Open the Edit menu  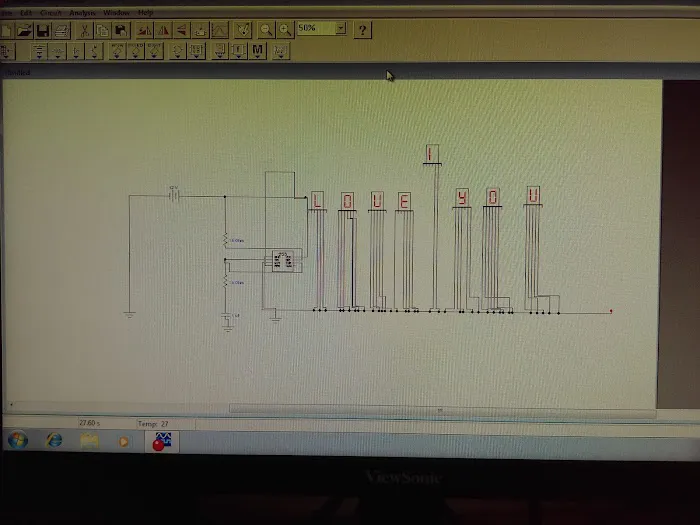pos(26,13)
